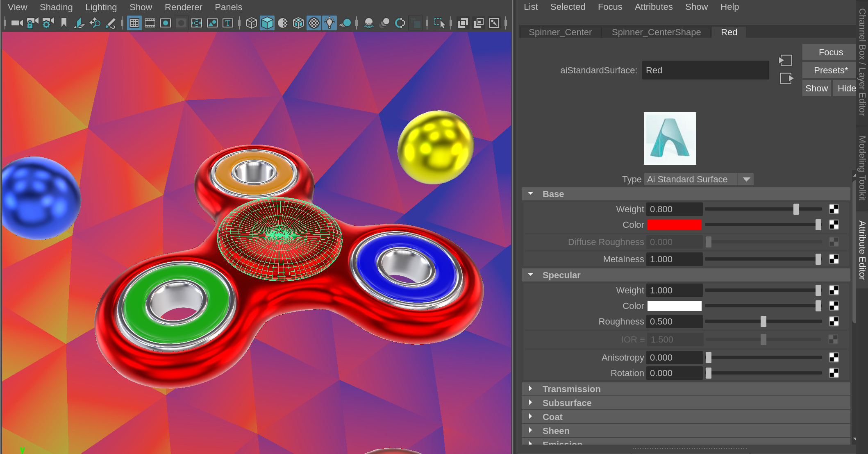Toggle Specular Color checkerboard swatch
Screen dimensions: 868x454
(x=834, y=306)
